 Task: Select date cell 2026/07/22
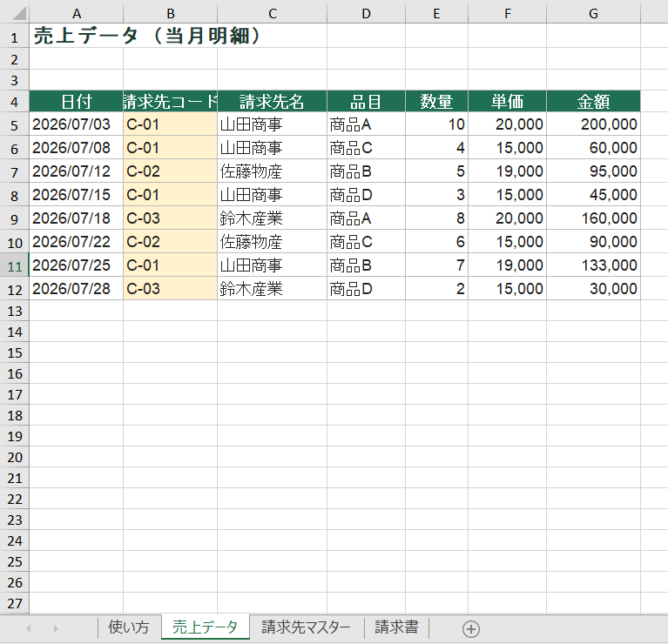77,242
